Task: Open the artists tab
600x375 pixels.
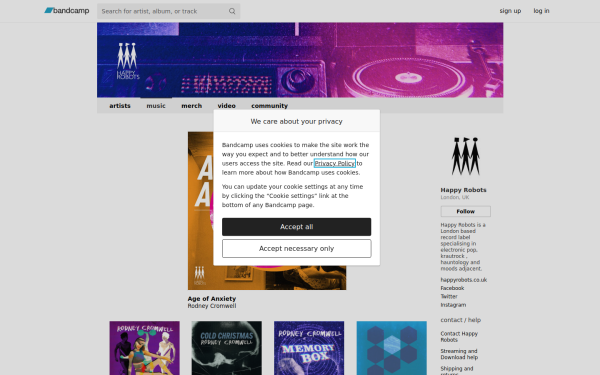Action: coord(120,106)
